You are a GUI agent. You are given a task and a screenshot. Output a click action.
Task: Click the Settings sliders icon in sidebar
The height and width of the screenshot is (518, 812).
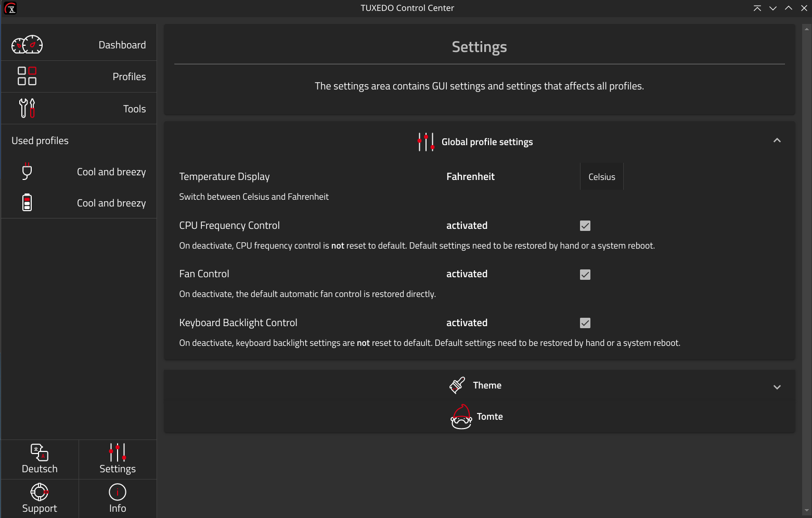pyautogui.click(x=118, y=452)
